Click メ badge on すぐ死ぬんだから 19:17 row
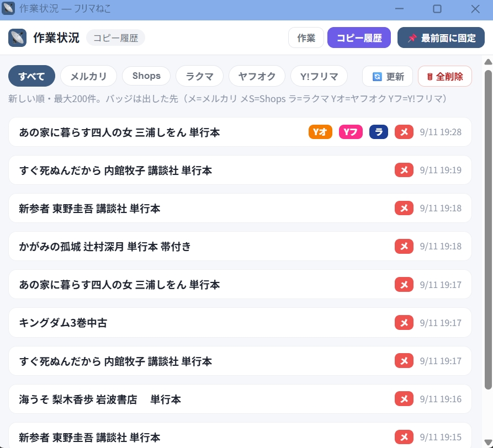This screenshot has height=448, width=493. [404, 361]
